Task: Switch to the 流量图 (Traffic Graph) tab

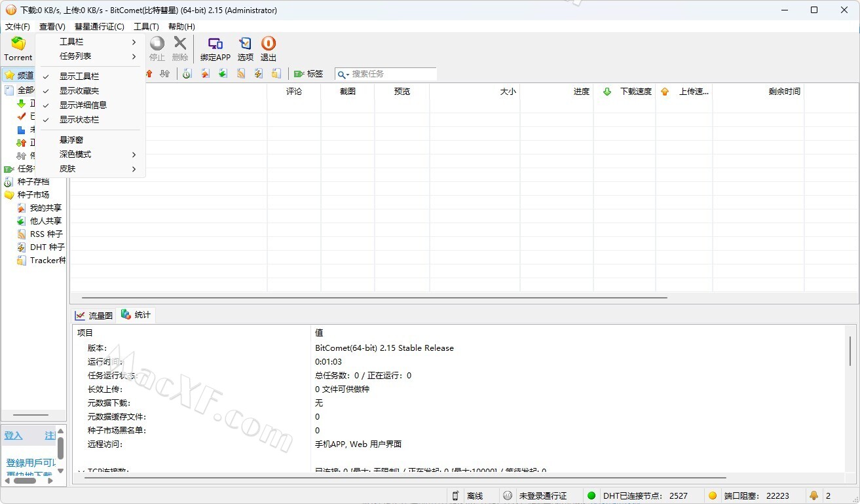Action: 94,315
